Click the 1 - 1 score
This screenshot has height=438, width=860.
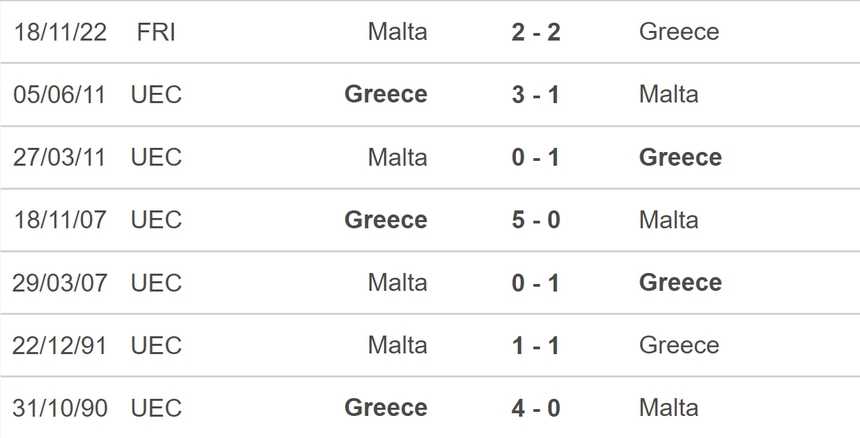pos(536,346)
